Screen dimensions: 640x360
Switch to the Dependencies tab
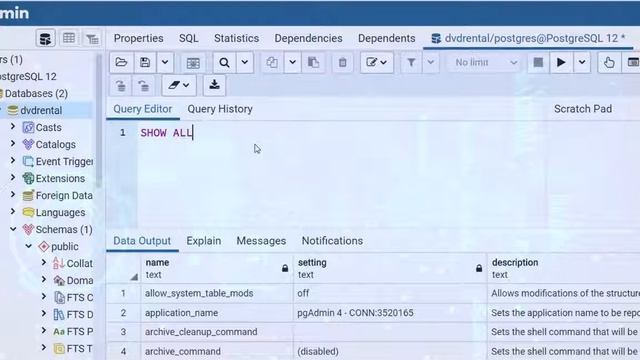coord(308,38)
